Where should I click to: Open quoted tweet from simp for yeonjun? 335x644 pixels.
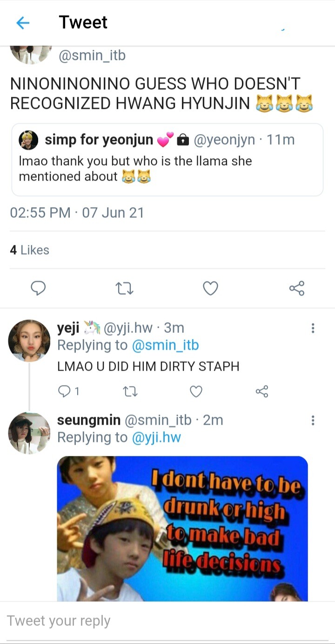point(167,160)
